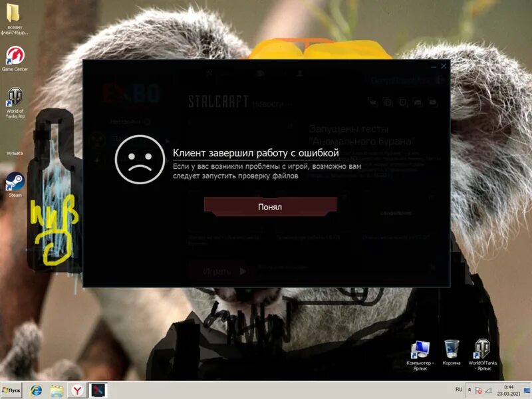Image resolution: width=532 pixels, height=399 pixels.
Task: Launch World of Tanks RU desktop shortcut
Action: [x=15, y=103]
